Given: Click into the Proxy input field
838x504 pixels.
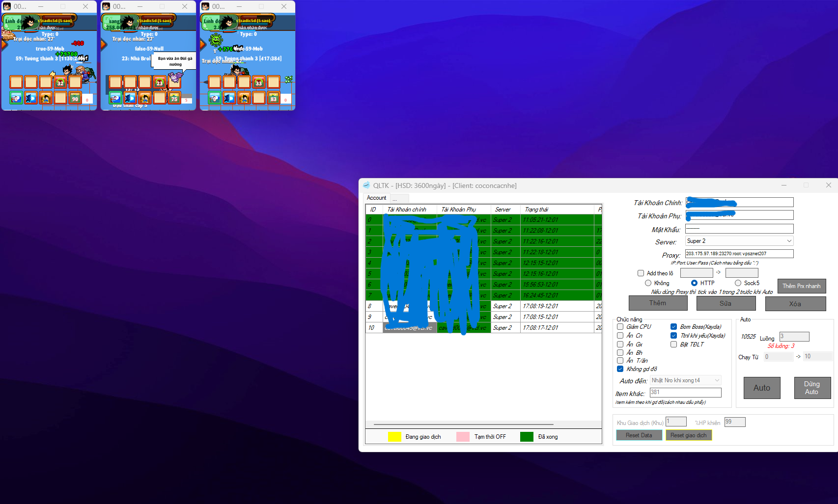Looking at the screenshot, I should (739, 254).
